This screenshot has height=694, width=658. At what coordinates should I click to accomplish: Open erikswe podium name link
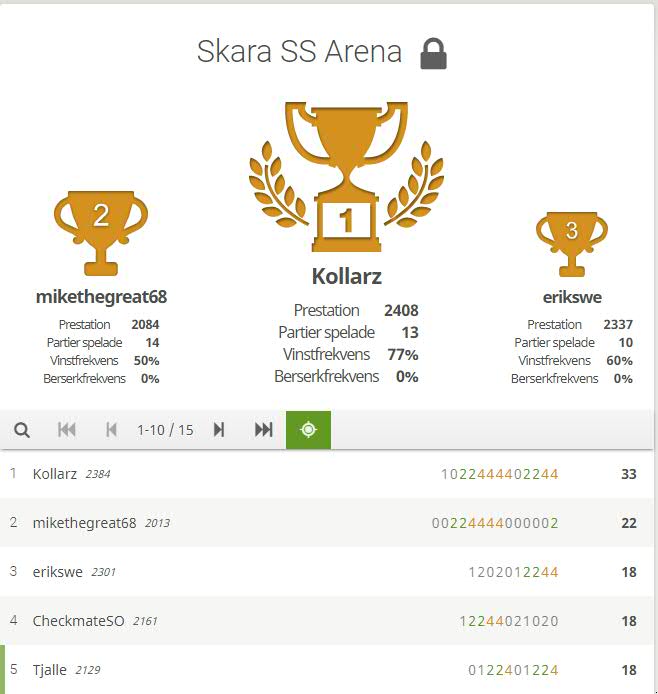click(572, 297)
